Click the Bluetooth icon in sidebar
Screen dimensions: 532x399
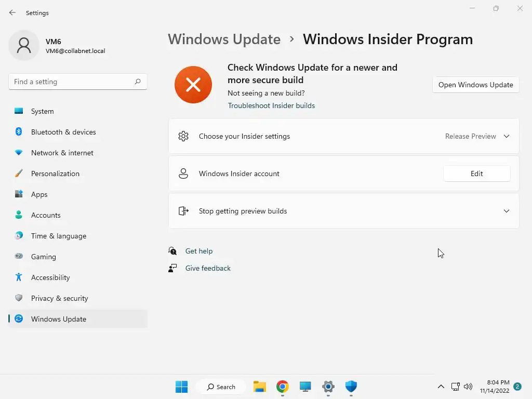[19, 131]
